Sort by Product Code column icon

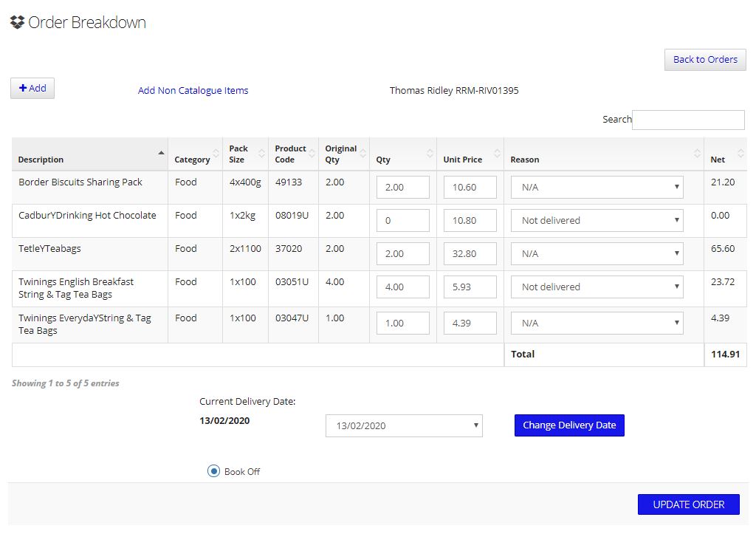(312, 154)
